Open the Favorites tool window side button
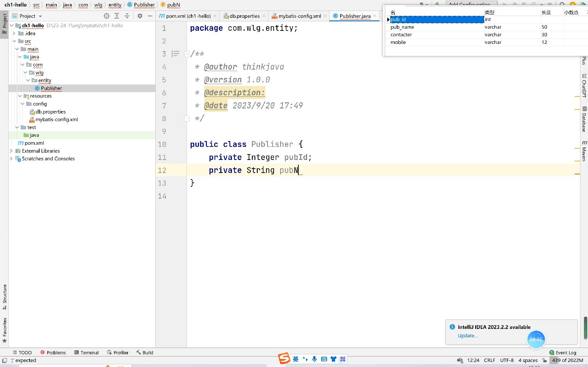 [4, 330]
